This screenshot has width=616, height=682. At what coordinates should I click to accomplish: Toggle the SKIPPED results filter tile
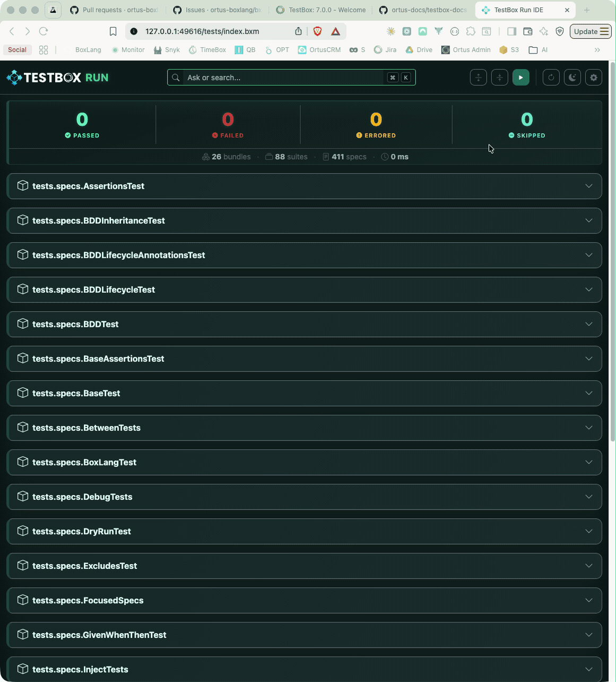point(527,125)
